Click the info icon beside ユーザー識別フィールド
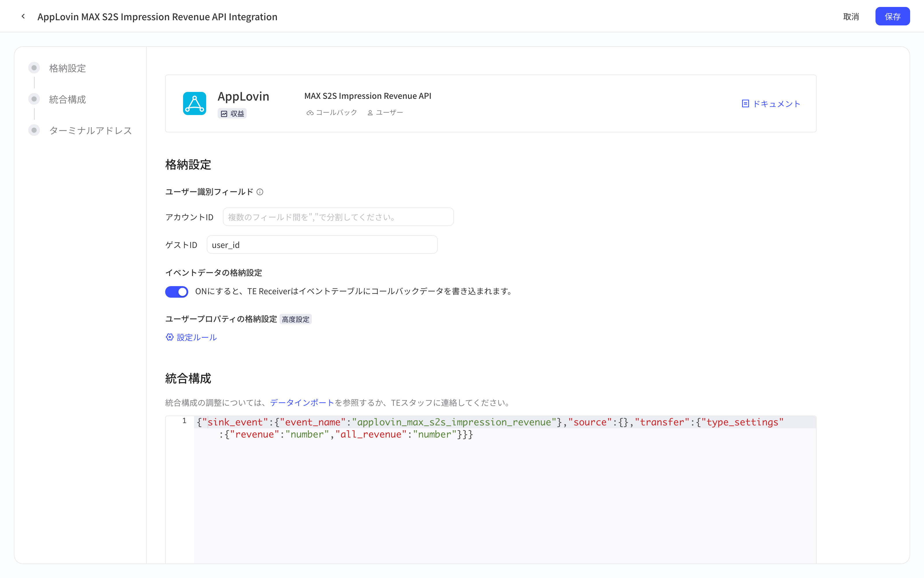This screenshot has height=578, width=924. click(x=260, y=192)
